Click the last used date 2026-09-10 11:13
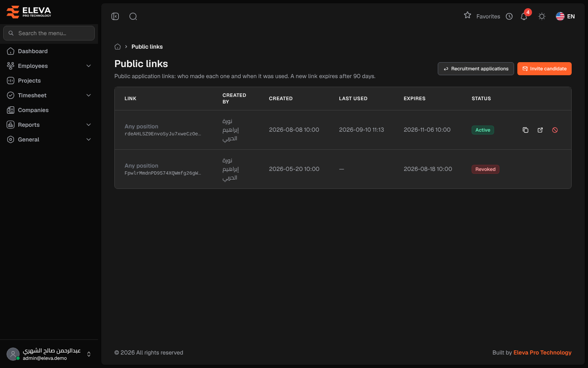This screenshot has height=368, width=588. pyautogui.click(x=361, y=130)
